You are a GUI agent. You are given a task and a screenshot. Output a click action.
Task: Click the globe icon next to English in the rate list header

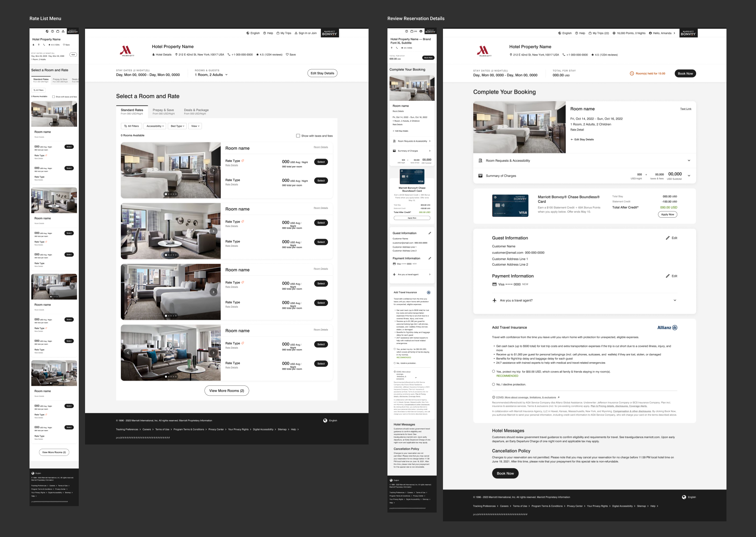pos(248,33)
